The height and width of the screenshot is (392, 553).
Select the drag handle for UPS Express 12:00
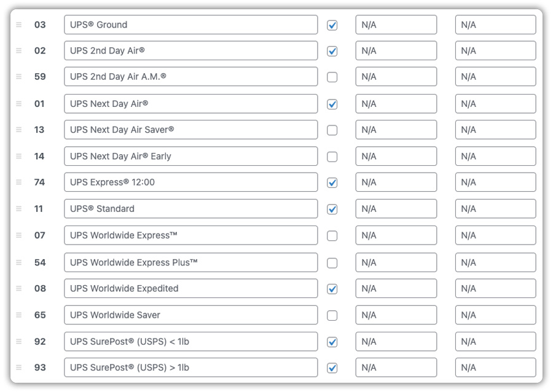click(19, 182)
